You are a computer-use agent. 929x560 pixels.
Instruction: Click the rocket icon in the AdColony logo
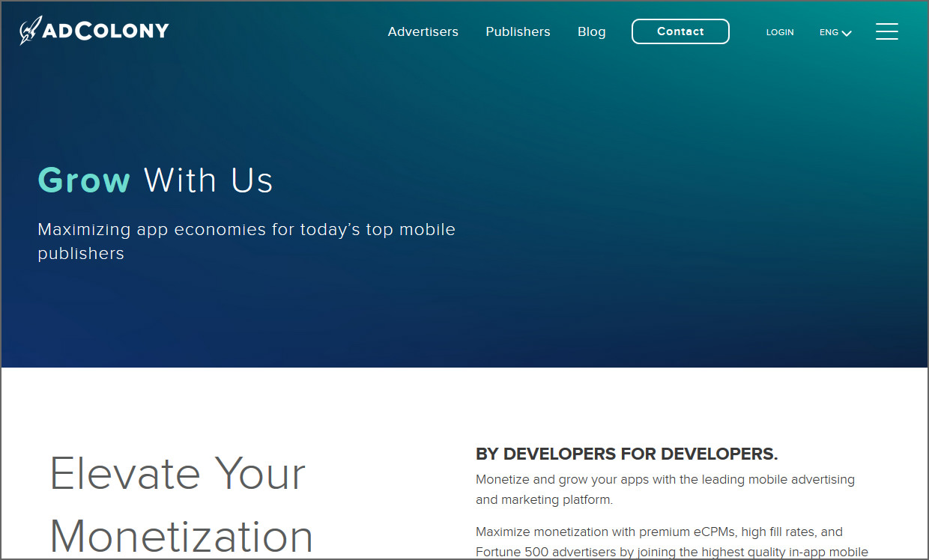pyautogui.click(x=29, y=31)
